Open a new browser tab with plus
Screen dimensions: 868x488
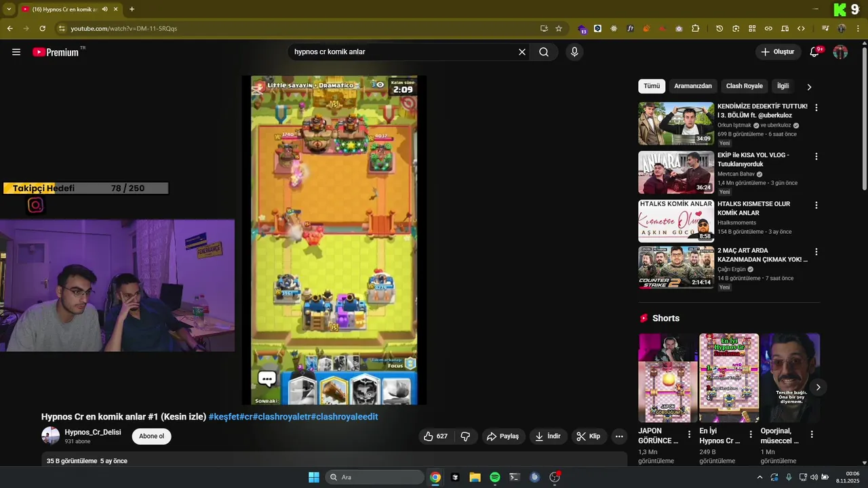point(132,9)
